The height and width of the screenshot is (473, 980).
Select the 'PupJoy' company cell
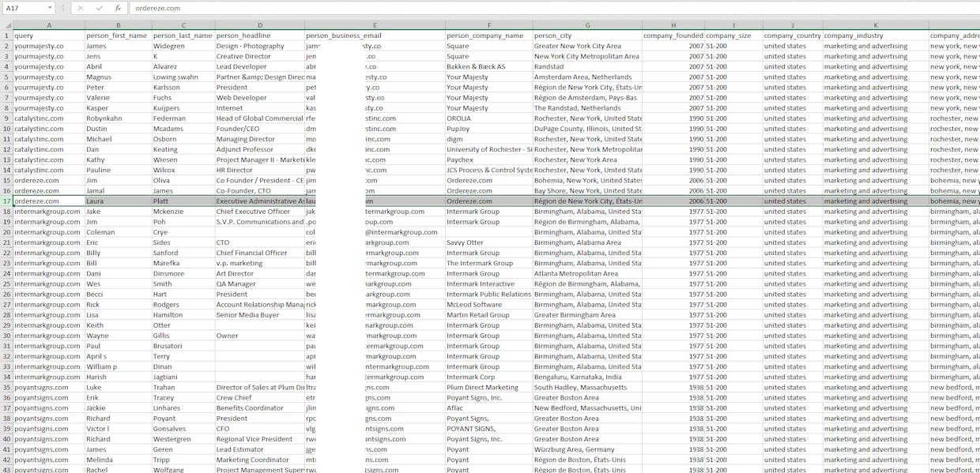pyautogui.click(x=489, y=129)
